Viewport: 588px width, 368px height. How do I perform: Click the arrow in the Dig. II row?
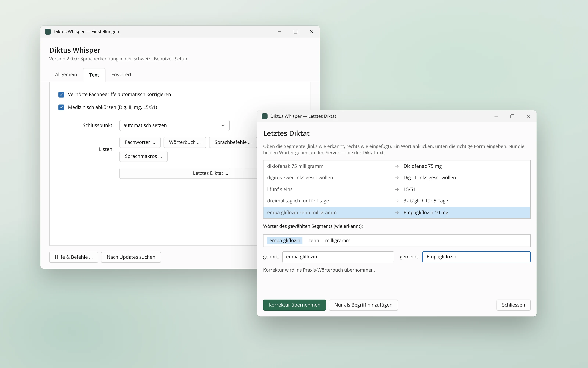(x=397, y=178)
